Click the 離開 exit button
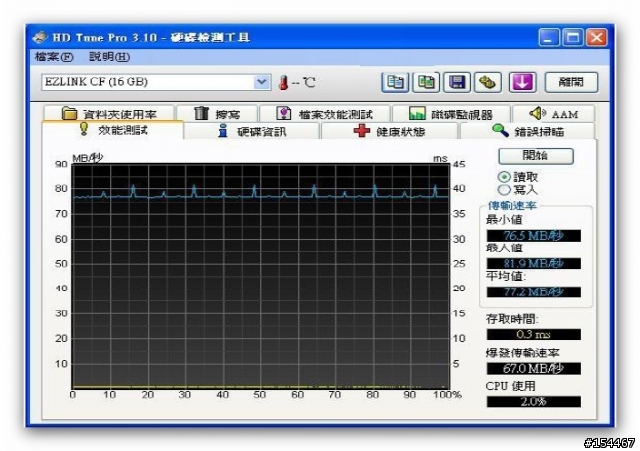Image resolution: width=640 pixels, height=451 pixels. click(x=571, y=82)
